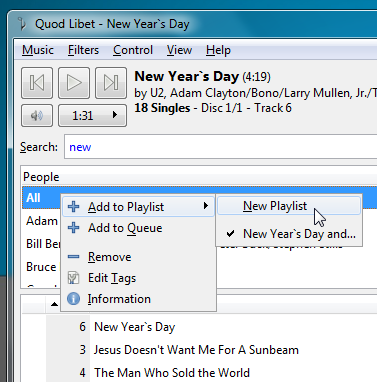
Task: Open the Help menu
Action: (218, 50)
